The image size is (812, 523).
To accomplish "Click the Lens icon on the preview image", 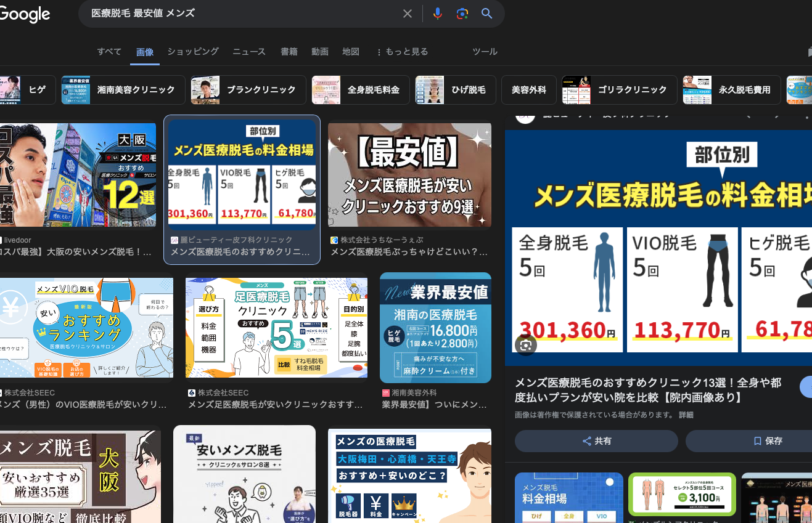I will coord(526,346).
